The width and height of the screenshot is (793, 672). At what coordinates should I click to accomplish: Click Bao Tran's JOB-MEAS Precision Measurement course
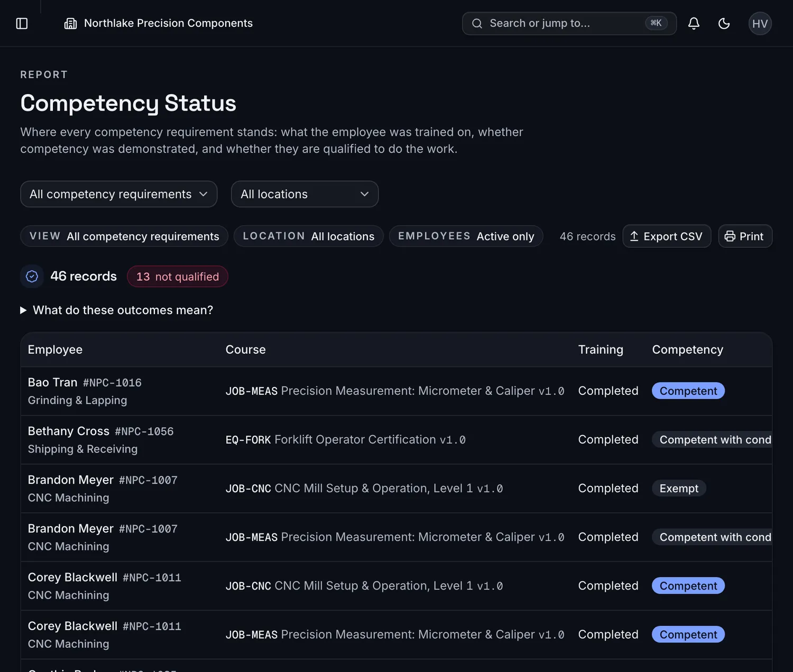pyautogui.click(x=395, y=391)
